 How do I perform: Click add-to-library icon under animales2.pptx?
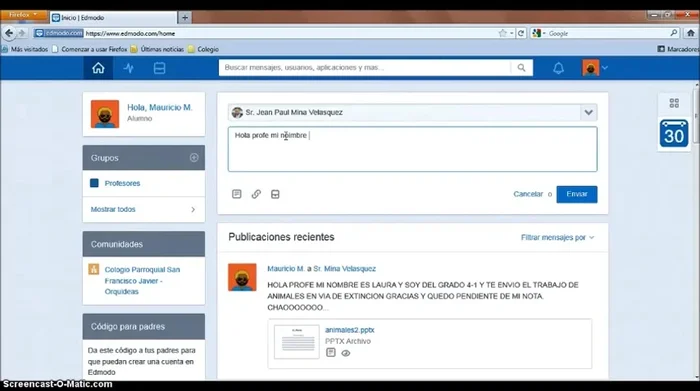tap(330, 353)
